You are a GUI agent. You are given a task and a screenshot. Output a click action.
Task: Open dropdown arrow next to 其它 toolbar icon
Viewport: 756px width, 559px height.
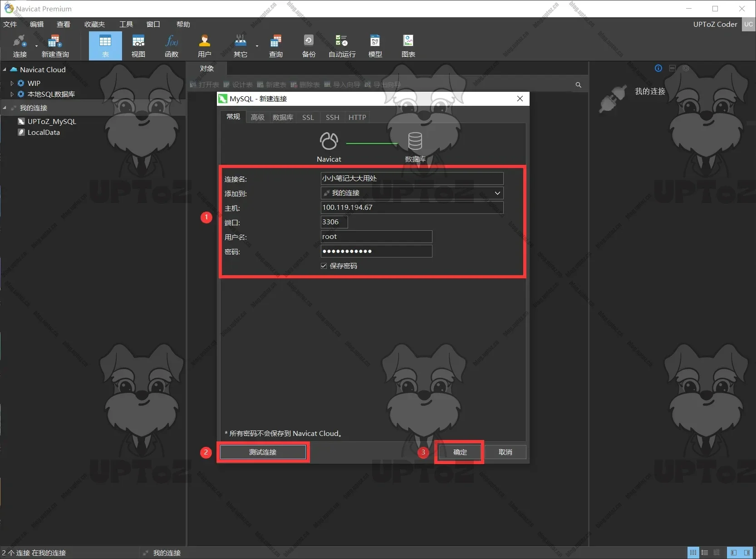257,46
